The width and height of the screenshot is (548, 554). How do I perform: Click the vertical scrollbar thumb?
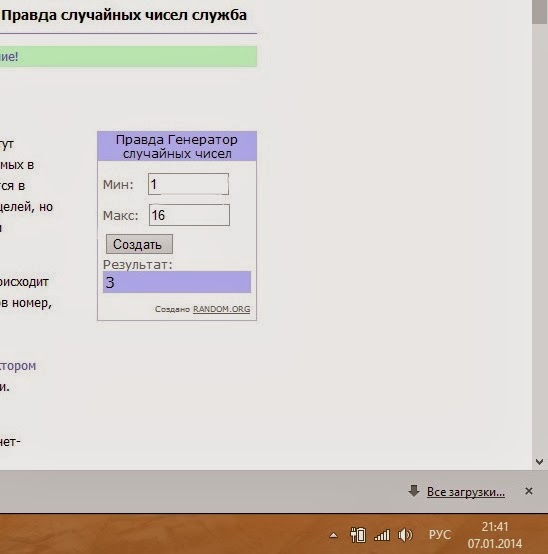(x=540, y=11)
